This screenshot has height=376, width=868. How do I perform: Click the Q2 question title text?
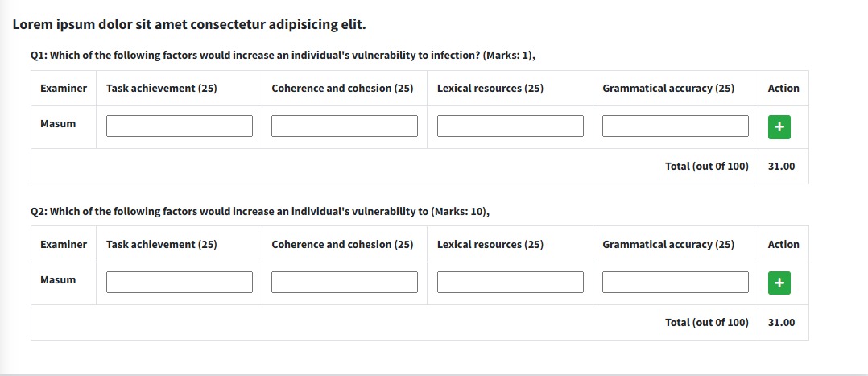259,212
